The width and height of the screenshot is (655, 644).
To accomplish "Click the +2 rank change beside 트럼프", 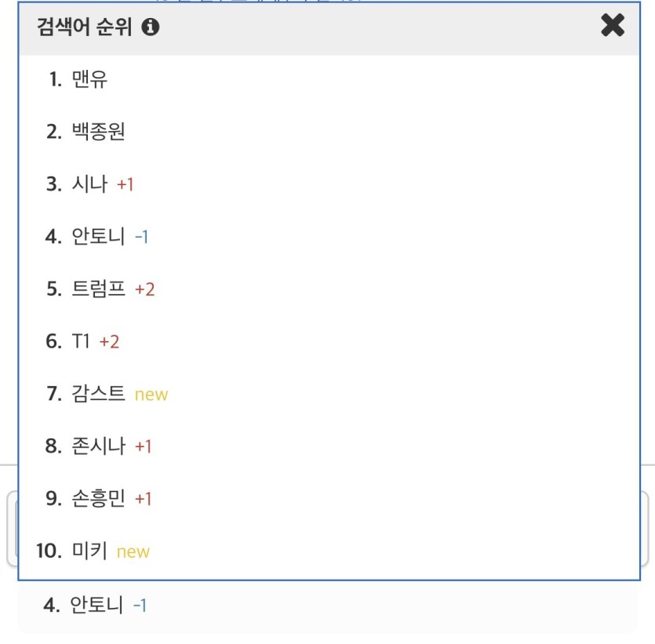I will tap(145, 289).
